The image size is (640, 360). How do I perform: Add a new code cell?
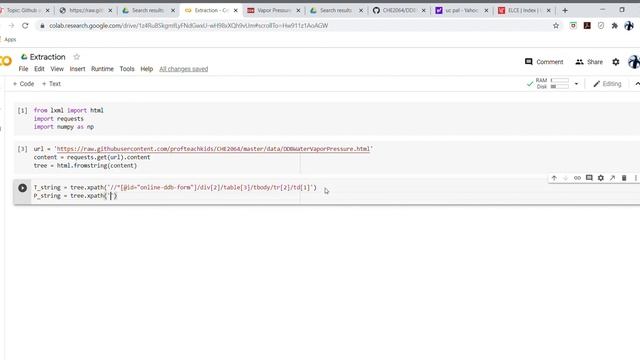coord(23,84)
